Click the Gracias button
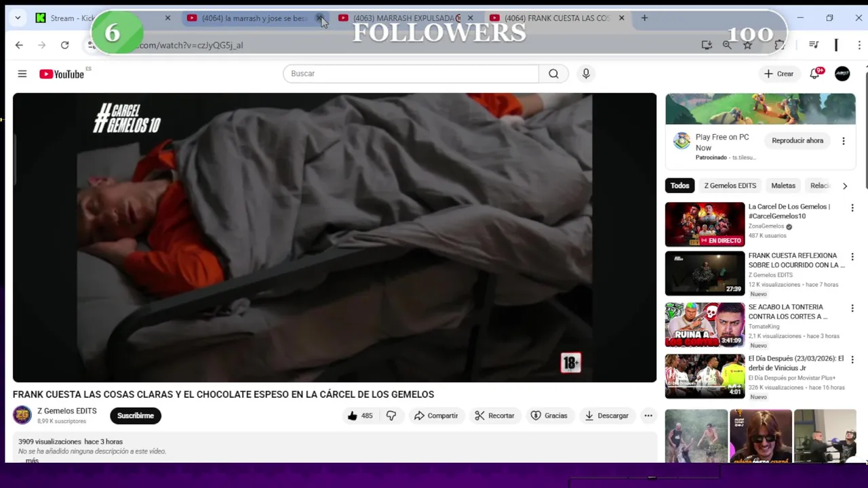Screen dimensions: 868x488 tap(549, 415)
